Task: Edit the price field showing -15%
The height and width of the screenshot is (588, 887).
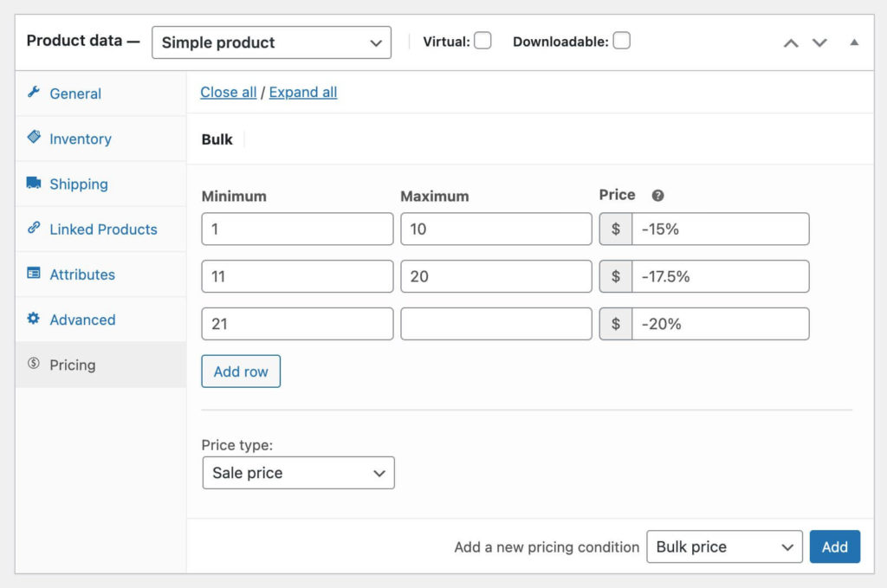Action: 720,229
